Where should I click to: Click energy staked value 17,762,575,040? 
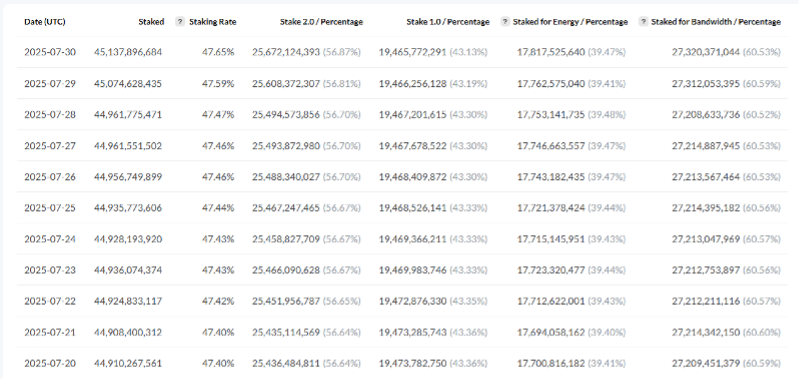[551, 83]
